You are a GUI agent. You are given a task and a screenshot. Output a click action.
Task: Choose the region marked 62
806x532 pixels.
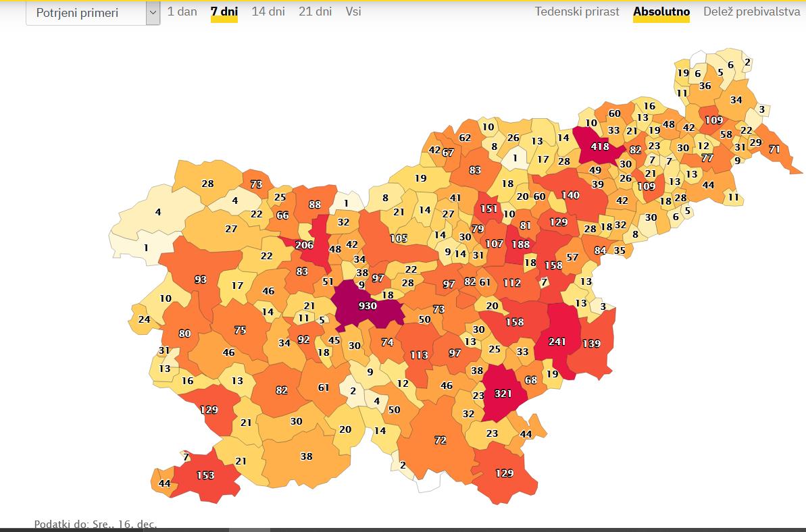(465, 138)
